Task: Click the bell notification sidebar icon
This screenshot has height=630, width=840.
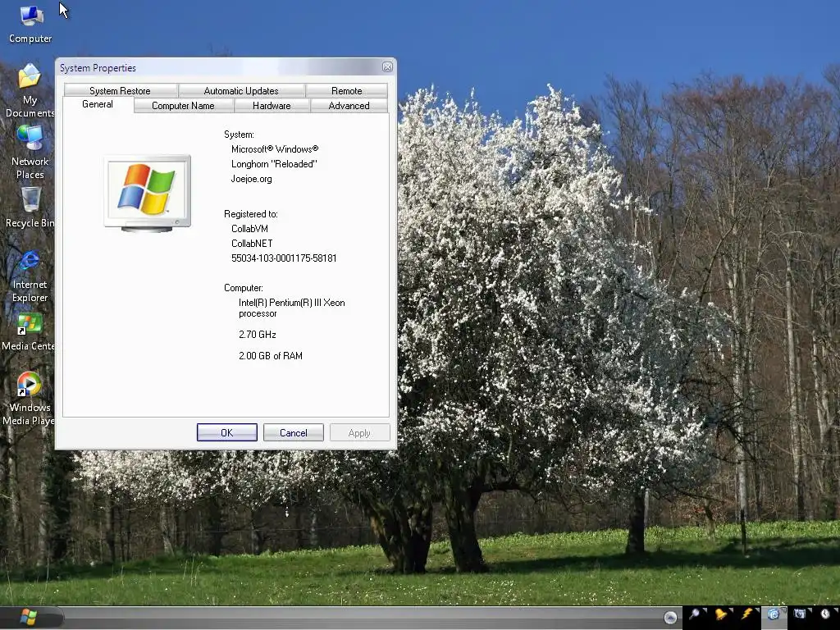Action: [x=720, y=614]
